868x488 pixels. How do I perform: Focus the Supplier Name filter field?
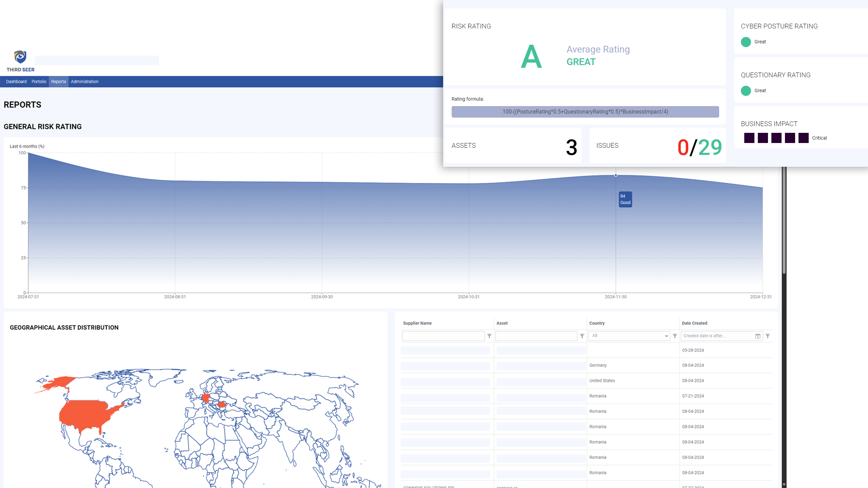tap(443, 336)
